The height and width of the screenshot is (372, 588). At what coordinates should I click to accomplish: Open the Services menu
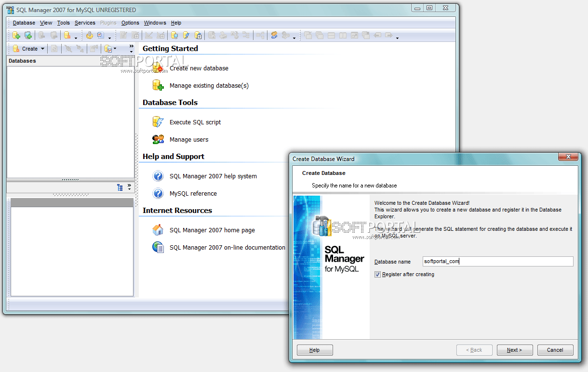pos(85,23)
